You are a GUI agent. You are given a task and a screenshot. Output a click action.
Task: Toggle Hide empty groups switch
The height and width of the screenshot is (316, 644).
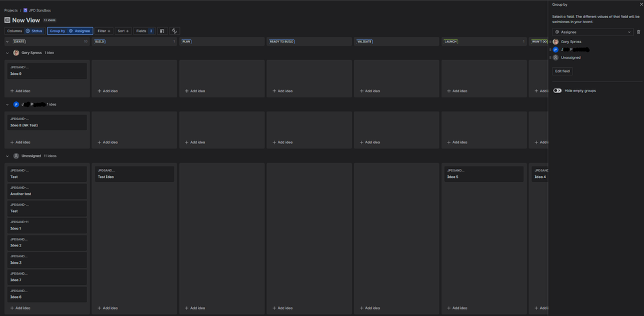tap(558, 91)
